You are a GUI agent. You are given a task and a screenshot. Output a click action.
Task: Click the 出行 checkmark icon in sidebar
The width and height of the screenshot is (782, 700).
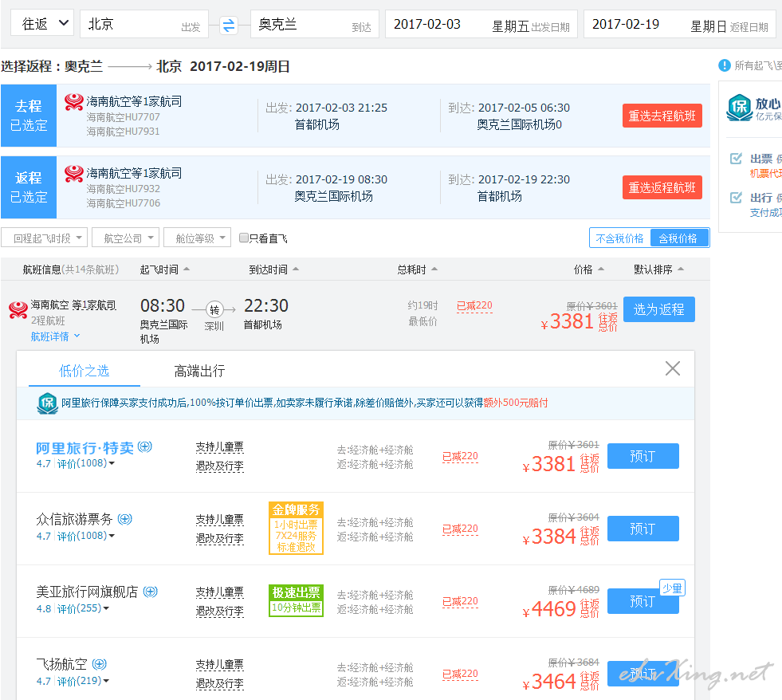pos(736,198)
